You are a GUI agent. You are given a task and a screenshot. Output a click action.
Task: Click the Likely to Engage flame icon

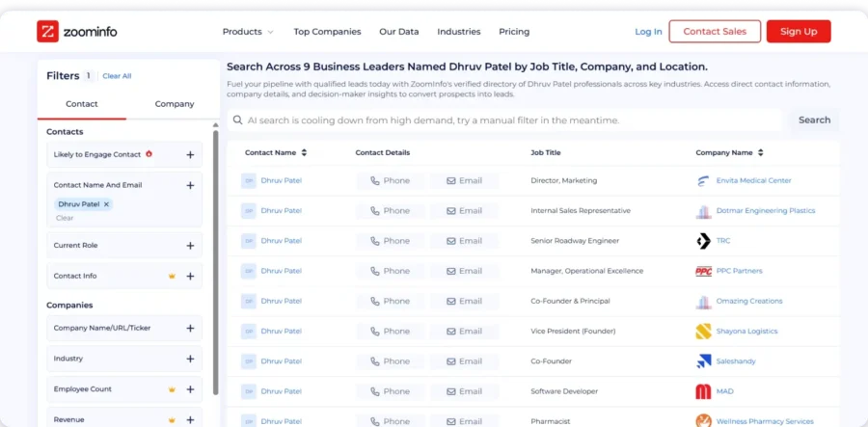(149, 154)
